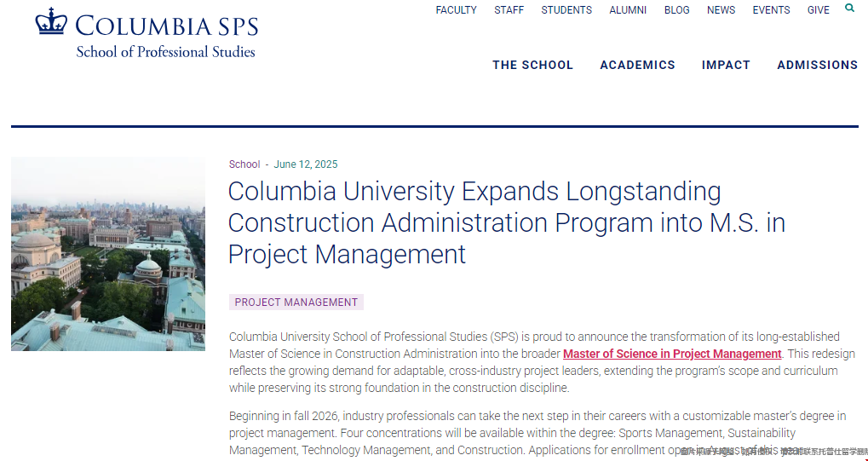
Task: Open the Admissions menu
Action: pyautogui.click(x=817, y=65)
